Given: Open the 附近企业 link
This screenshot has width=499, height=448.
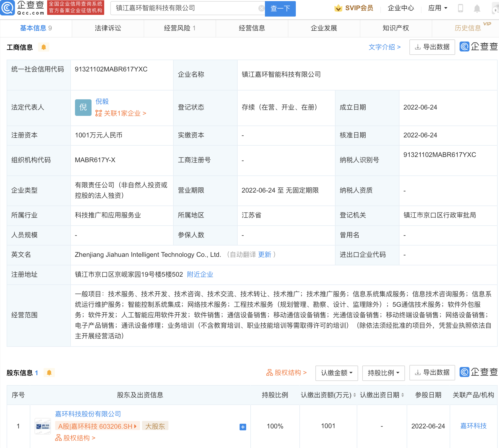Looking at the screenshot, I should coord(200,274).
